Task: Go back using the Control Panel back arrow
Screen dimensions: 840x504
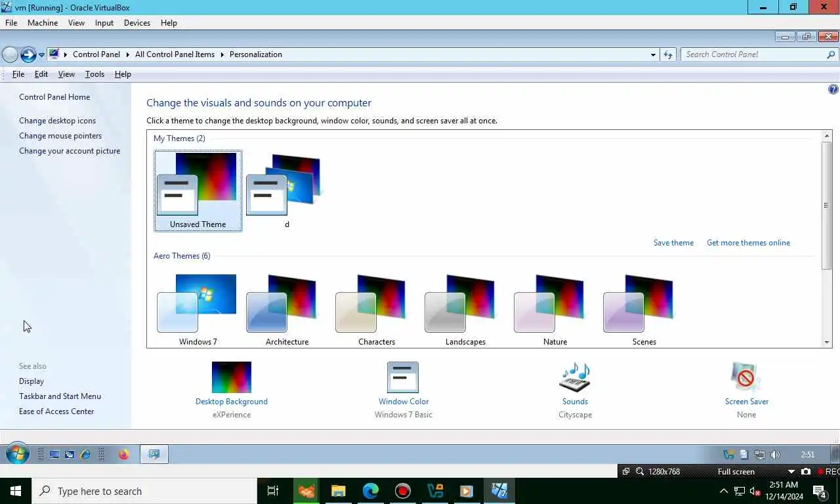Action: click(x=10, y=54)
